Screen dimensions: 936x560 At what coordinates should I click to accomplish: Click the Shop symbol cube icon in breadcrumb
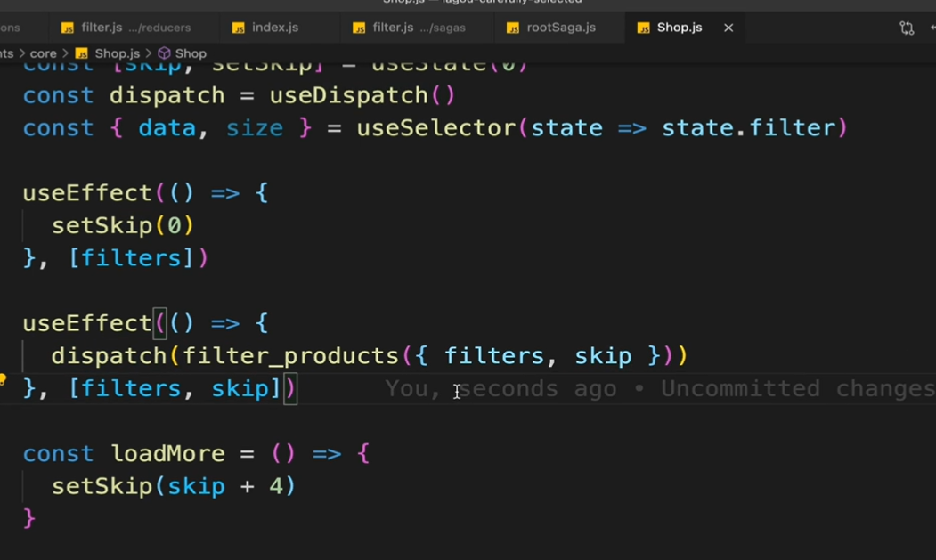[x=164, y=53]
